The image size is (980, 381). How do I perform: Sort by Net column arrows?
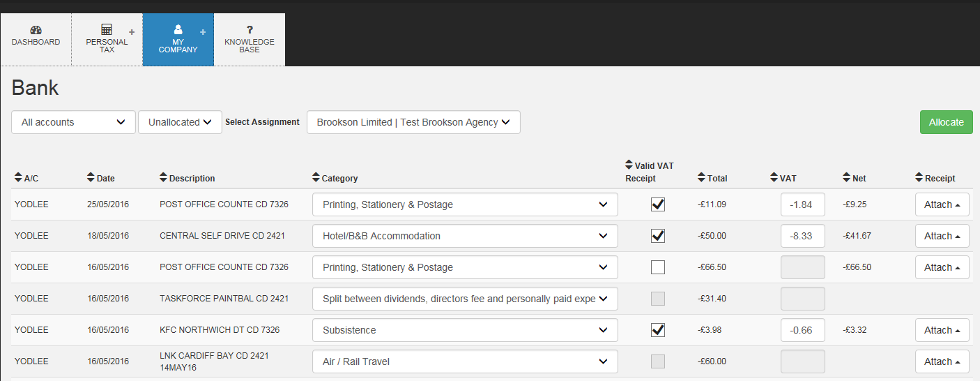point(846,178)
